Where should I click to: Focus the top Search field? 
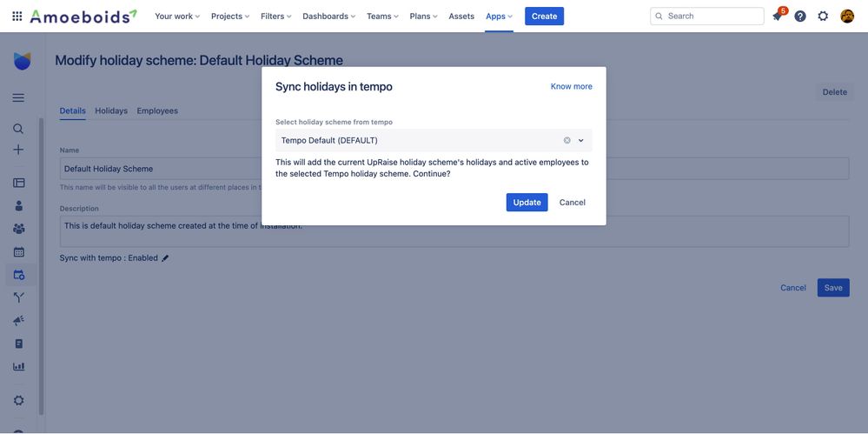pyautogui.click(x=707, y=16)
